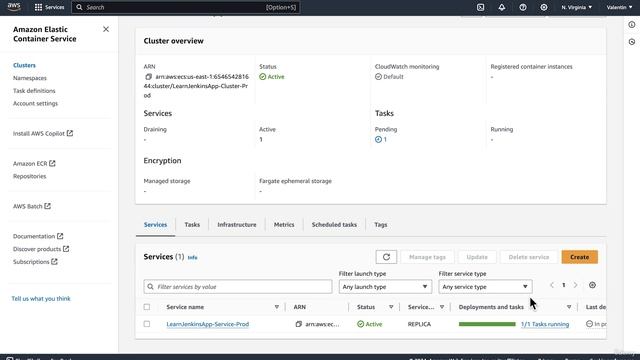640x360 pixels.
Task: Open the Services Info link
Action: [192, 258]
